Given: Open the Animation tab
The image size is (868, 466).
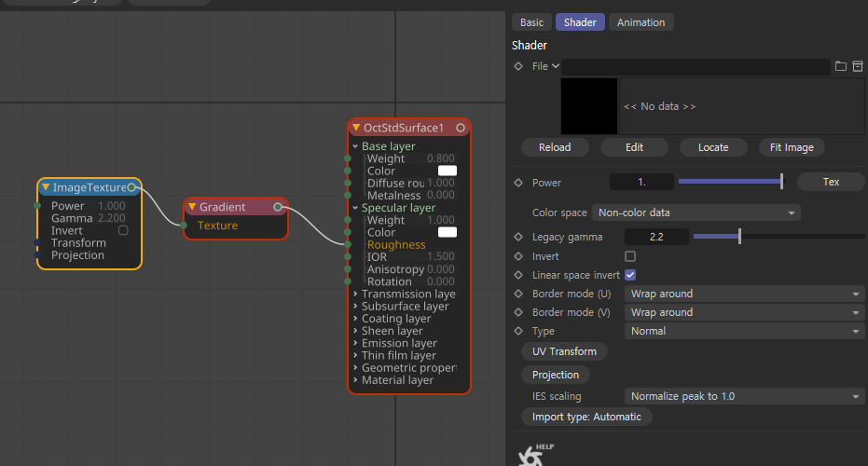Looking at the screenshot, I should coord(641,22).
